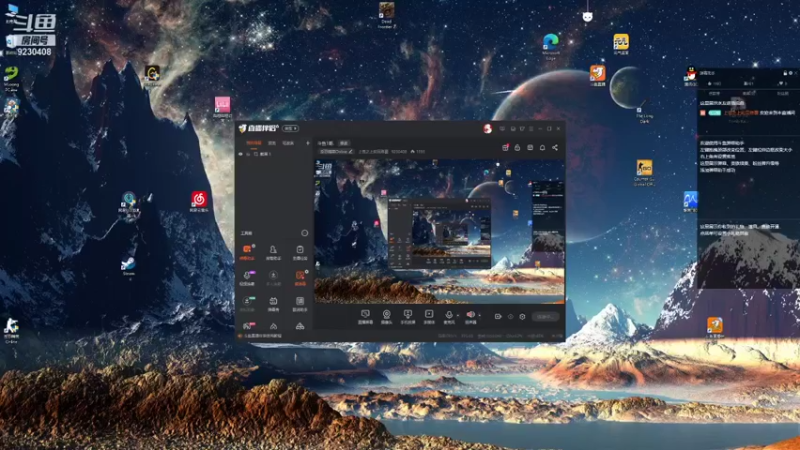The height and width of the screenshot is (450, 800).
Task: Expand speaker options arrow
Action: pos(479,315)
